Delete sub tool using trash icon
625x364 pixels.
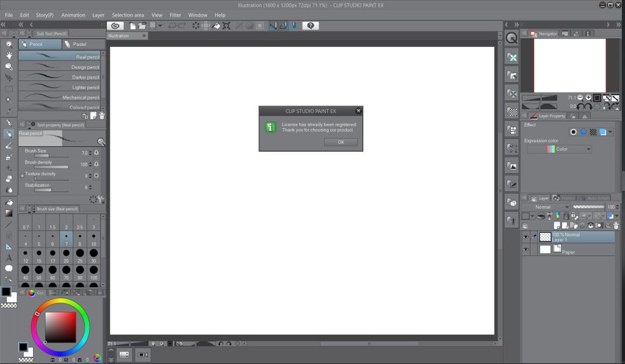[102, 115]
